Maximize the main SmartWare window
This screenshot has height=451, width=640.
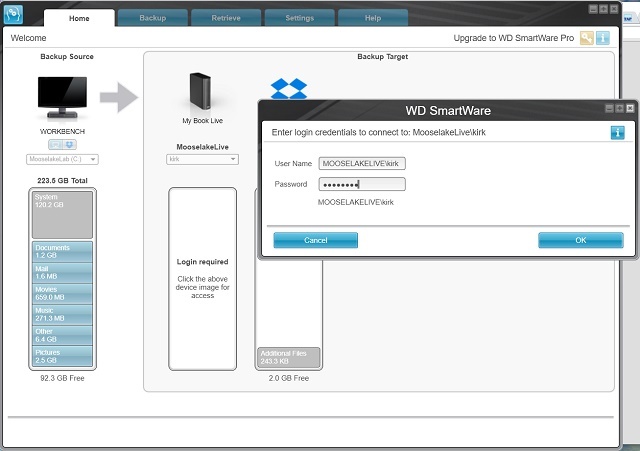point(603,9)
